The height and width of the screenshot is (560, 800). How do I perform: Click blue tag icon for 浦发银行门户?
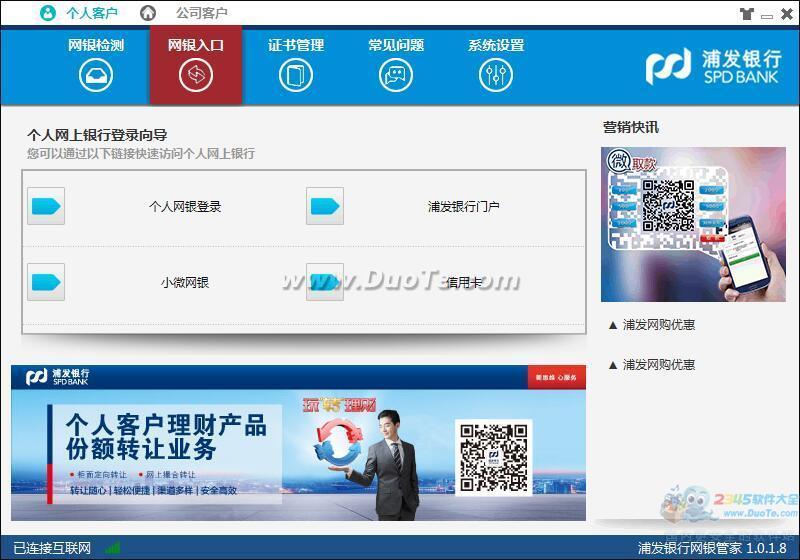pos(325,206)
